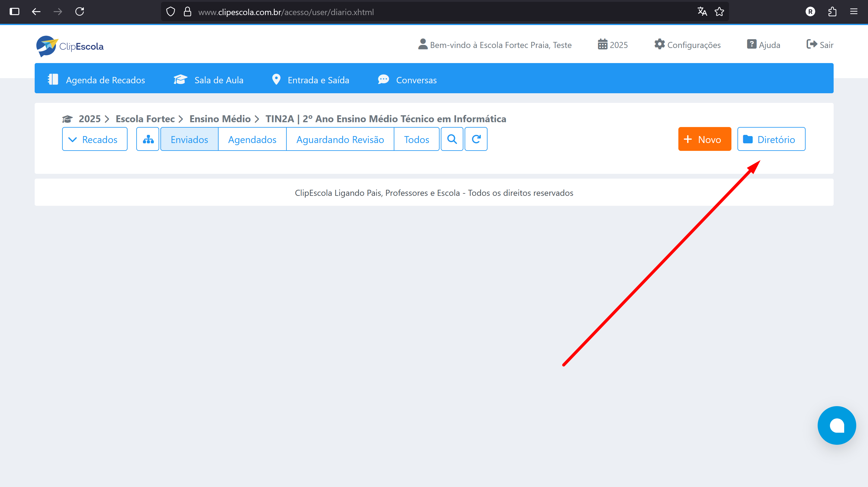Switch to Aguardando Revisão tab
The width and height of the screenshot is (868, 487).
tap(340, 139)
